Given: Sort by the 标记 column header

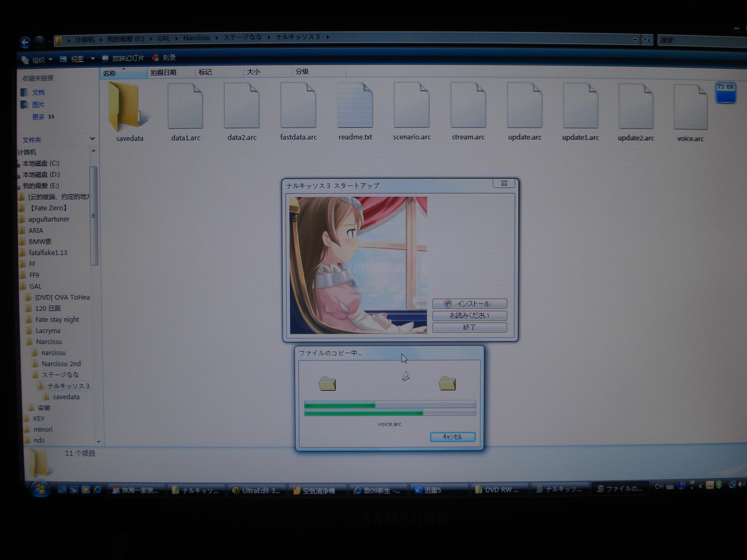Looking at the screenshot, I should coord(219,72).
